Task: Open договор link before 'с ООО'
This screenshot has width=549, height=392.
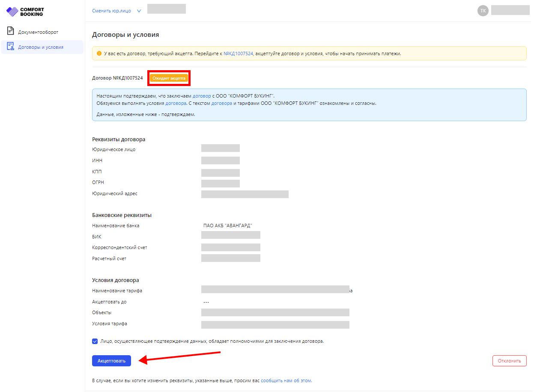Action: click(202, 96)
